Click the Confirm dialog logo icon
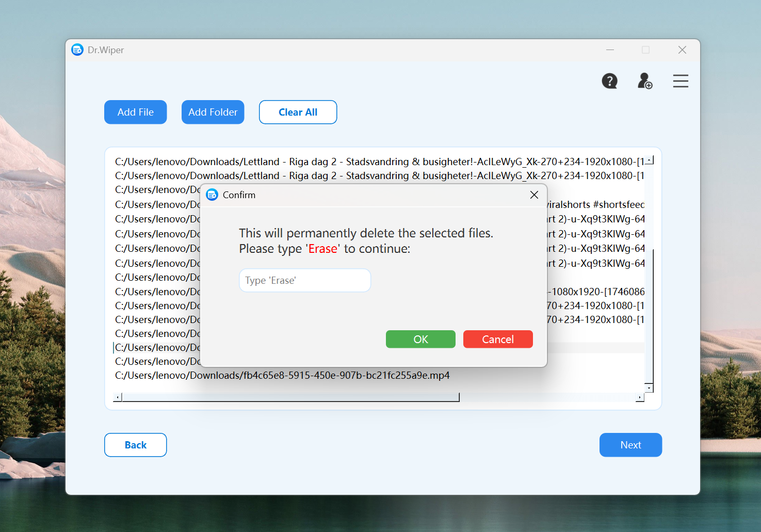The height and width of the screenshot is (532, 761). [x=212, y=195]
